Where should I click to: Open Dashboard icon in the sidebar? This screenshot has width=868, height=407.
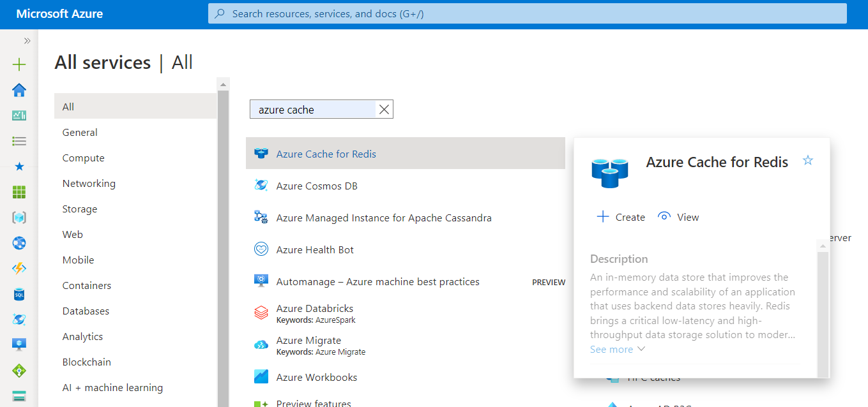[19, 115]
